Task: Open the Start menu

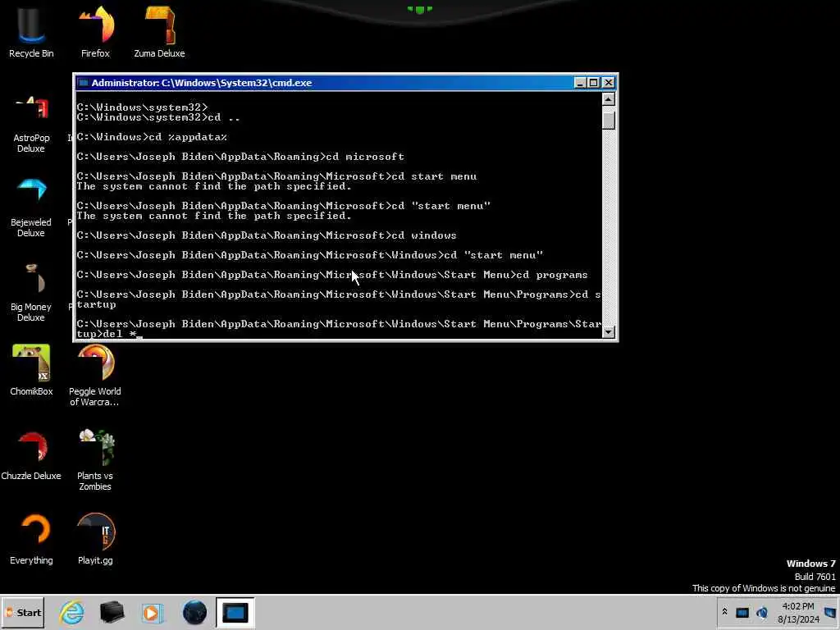Action: (x=22, y=612)
